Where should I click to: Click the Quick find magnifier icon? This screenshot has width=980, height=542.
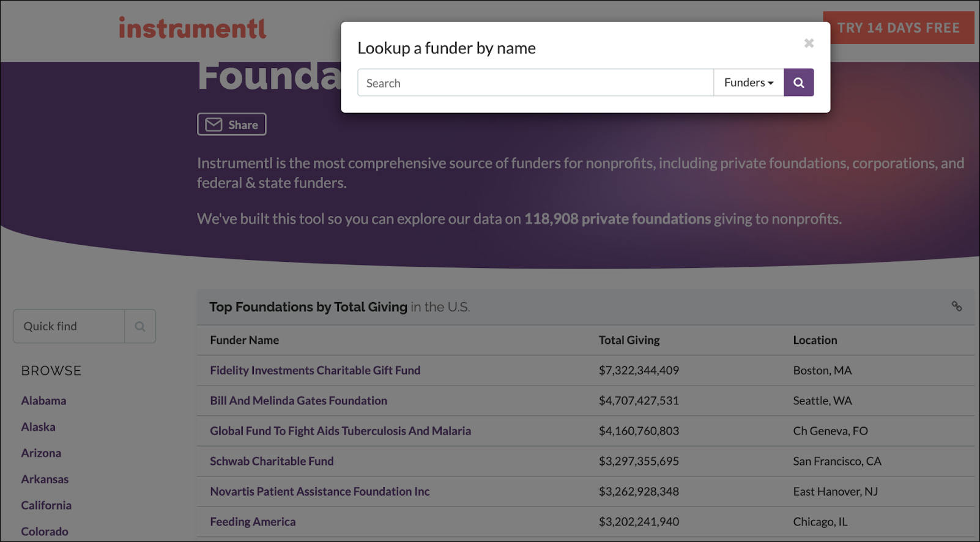click(140, 326)
